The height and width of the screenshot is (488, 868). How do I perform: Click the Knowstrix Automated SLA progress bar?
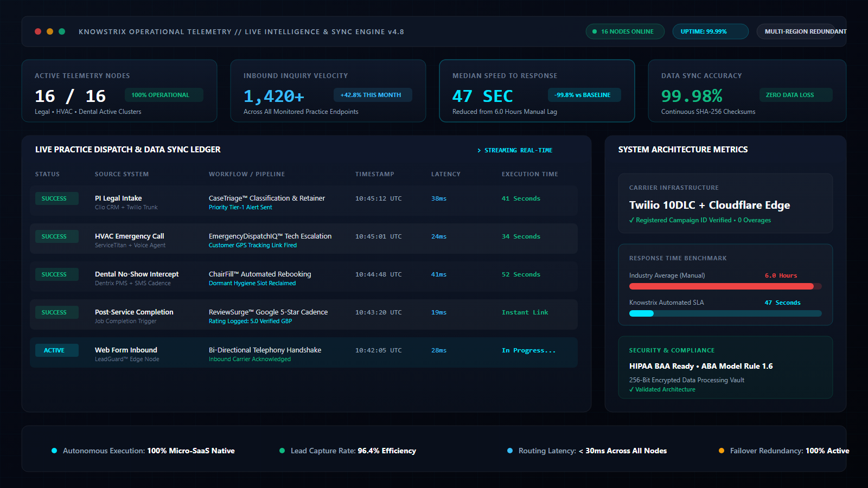pos(725,313)
